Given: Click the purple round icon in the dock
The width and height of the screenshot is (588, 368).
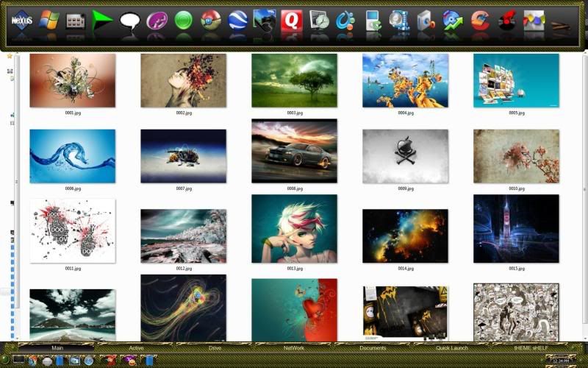Looking at the screenshot, I should (157, 21).
